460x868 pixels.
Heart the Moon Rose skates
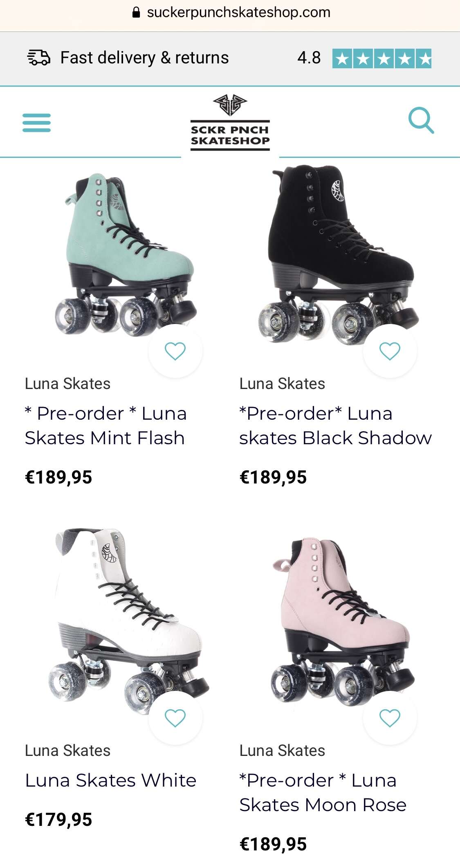coord(390,718)
